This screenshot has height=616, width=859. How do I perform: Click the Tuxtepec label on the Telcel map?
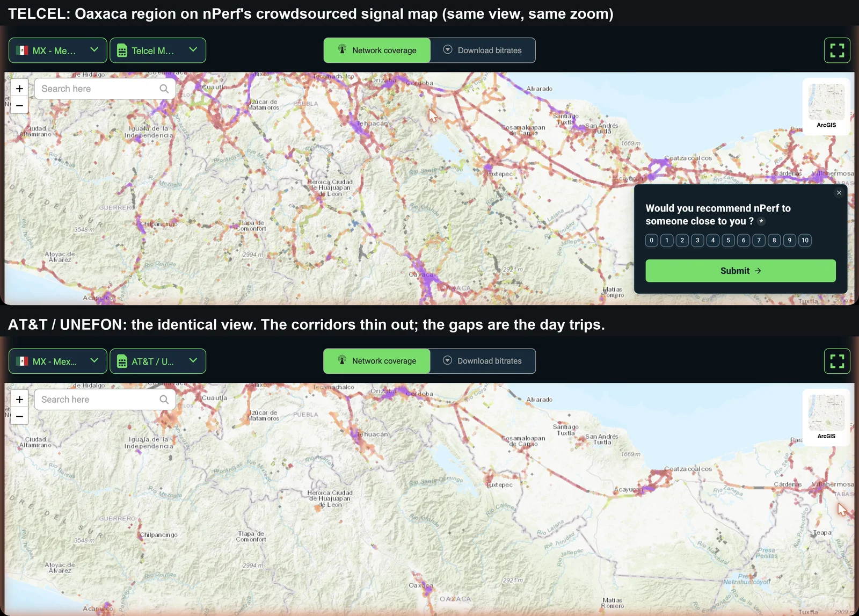(x=500, y=174)
